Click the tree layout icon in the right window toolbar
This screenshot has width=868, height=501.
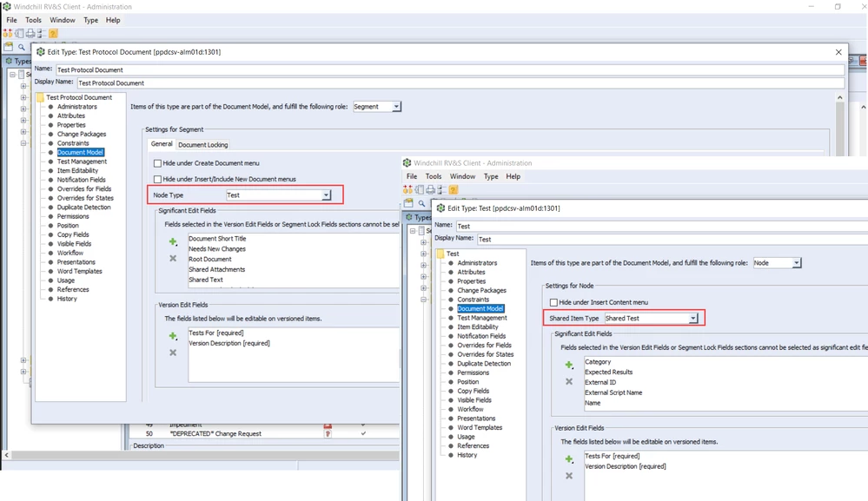(441, 189)
